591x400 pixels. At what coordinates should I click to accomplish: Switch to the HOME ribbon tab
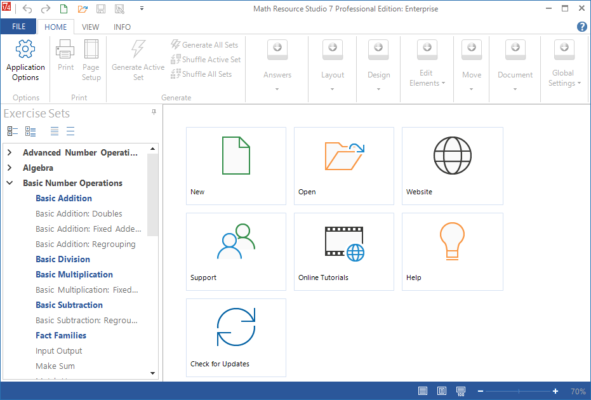(55, 27)
